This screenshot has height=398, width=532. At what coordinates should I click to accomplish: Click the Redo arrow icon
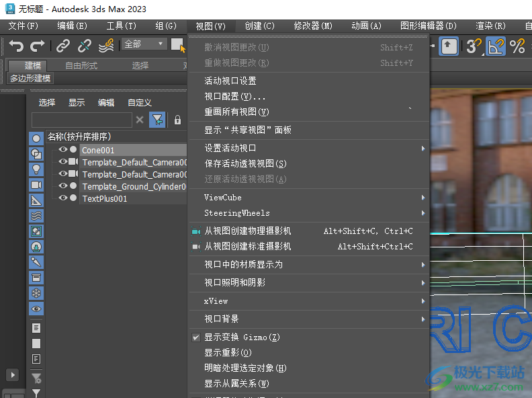[x=38, y=46]
